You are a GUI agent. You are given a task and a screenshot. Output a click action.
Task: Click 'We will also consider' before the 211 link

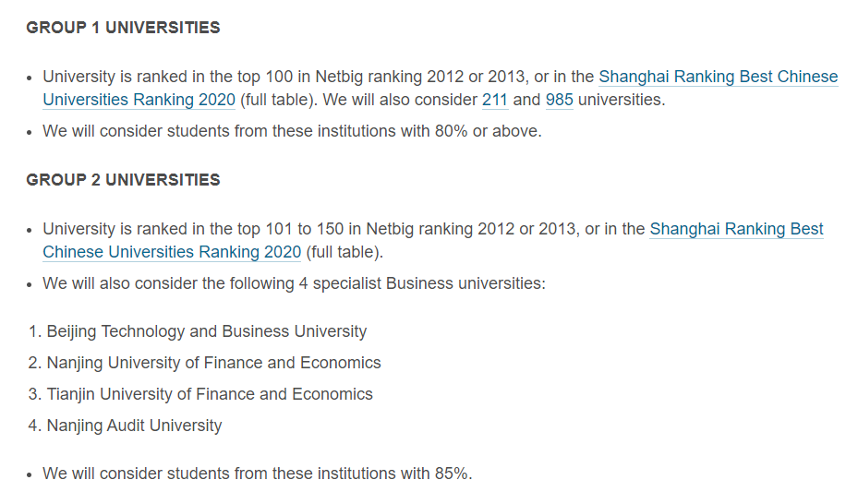[400, 100]
